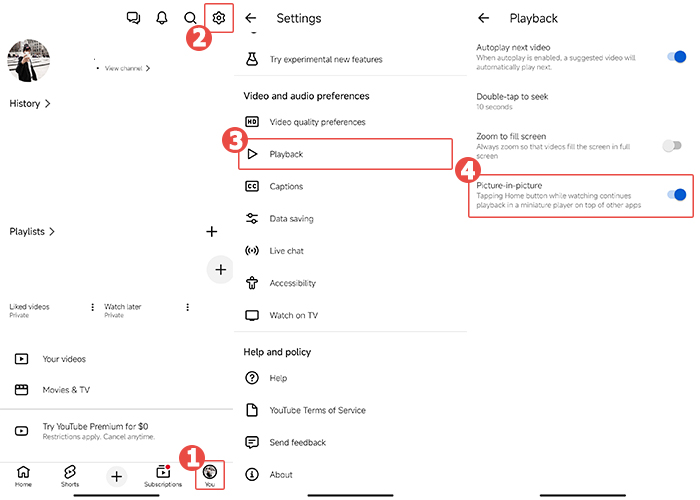Tap the profile avatar picture
This screenshot has height=500, width=700.
(x=29, y=60)
